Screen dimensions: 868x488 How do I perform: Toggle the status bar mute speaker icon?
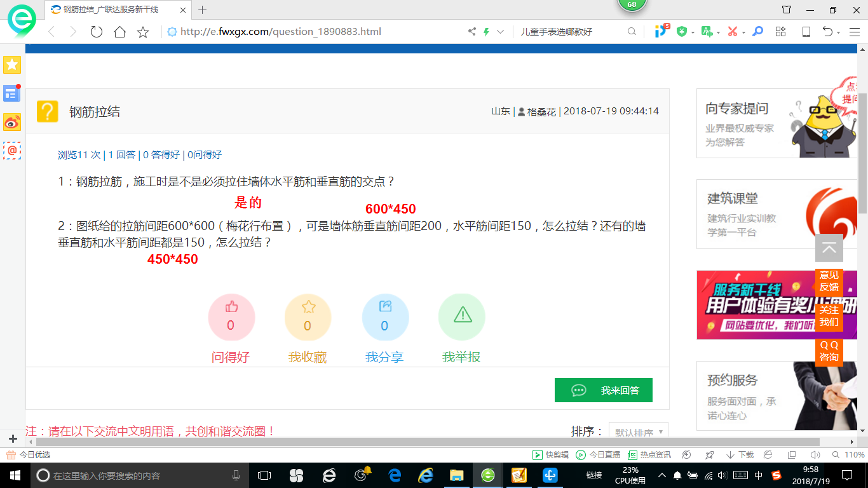point(816,455)
